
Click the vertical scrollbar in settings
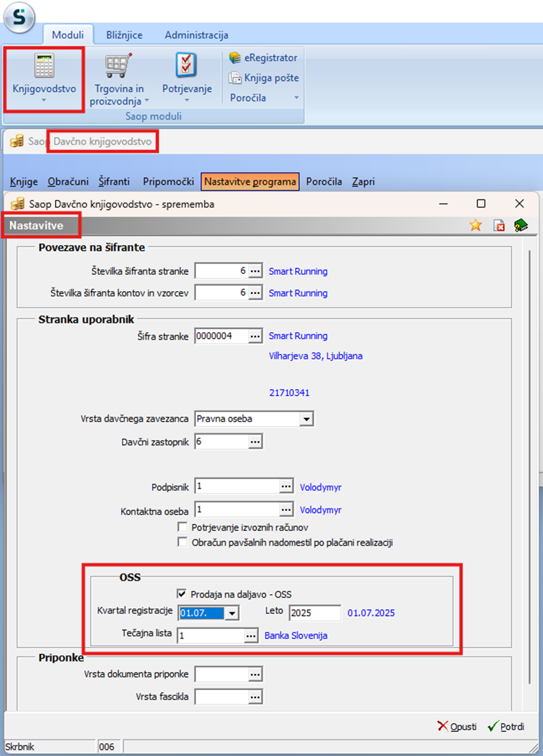pyautogui.click(x=530, y=466)
